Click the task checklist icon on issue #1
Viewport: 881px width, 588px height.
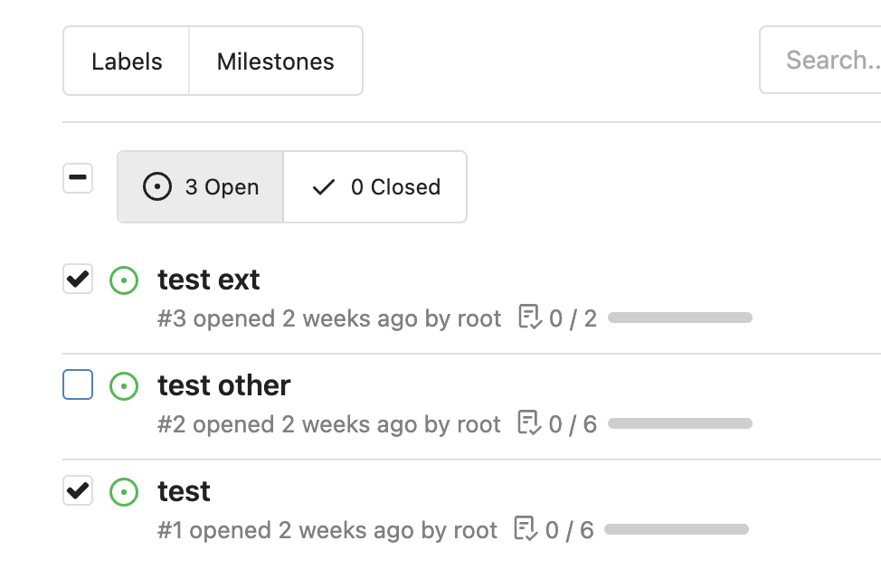pos(526,528)
